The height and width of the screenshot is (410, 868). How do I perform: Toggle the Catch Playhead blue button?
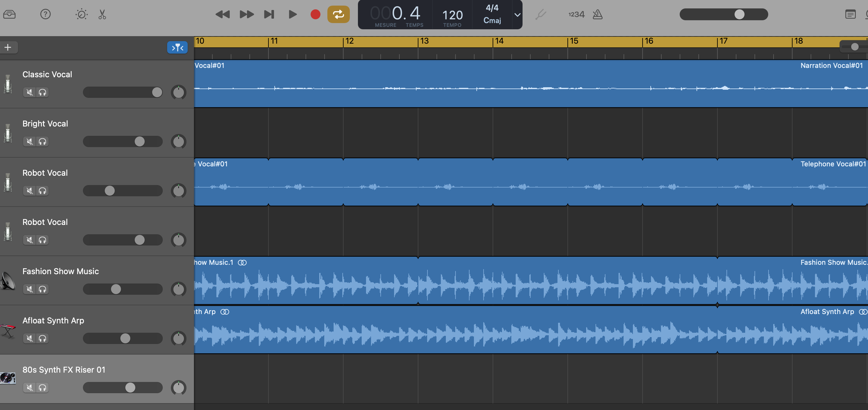point(177,47)
